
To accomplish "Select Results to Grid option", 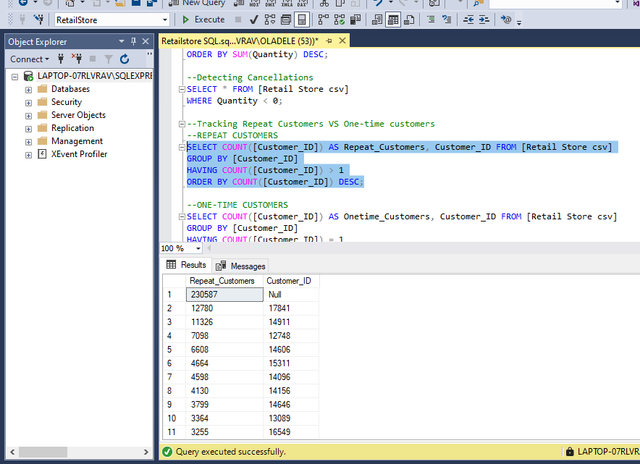I will 393,20.
